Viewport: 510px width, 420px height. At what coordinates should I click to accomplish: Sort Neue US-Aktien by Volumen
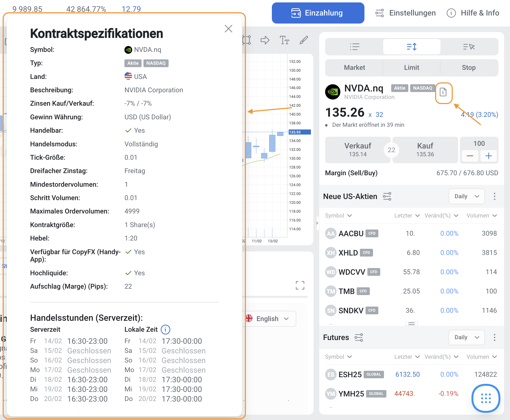coord(482,216)
